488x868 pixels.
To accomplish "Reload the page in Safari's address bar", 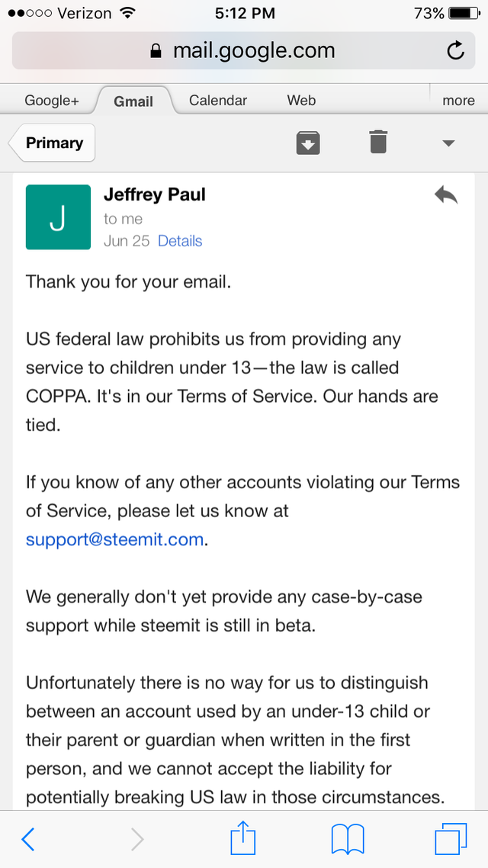I will tap(455, 51).
